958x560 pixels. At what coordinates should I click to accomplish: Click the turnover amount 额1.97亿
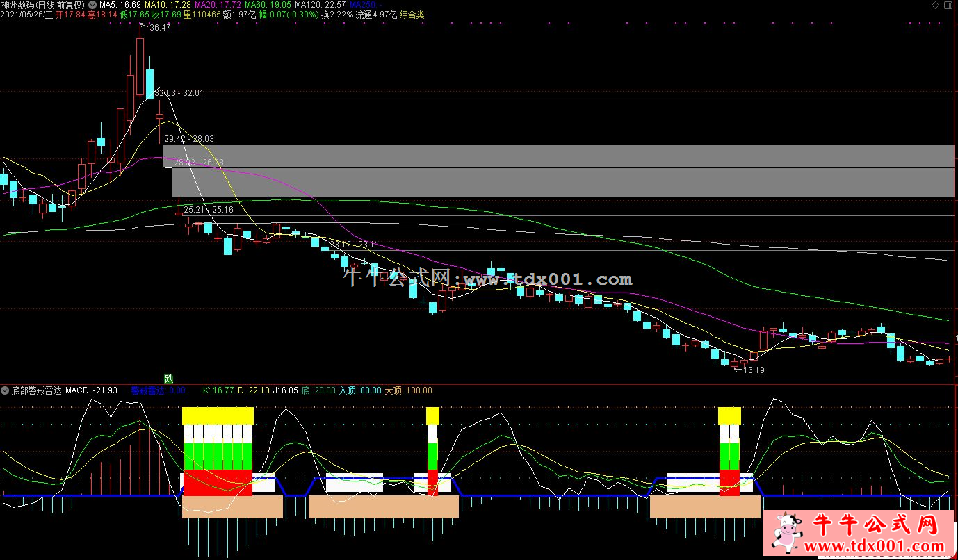240,15
